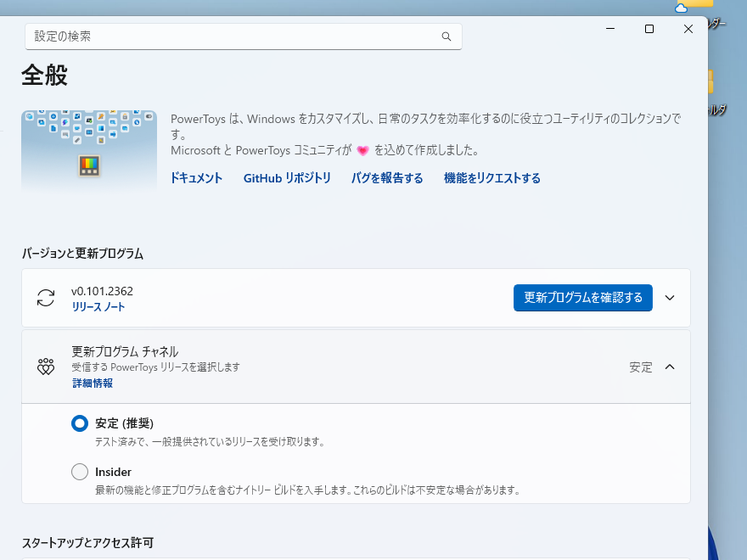Click the refresh sync icon beside version
The height and width of the screenshot is (560, 747).
[46, 298]
